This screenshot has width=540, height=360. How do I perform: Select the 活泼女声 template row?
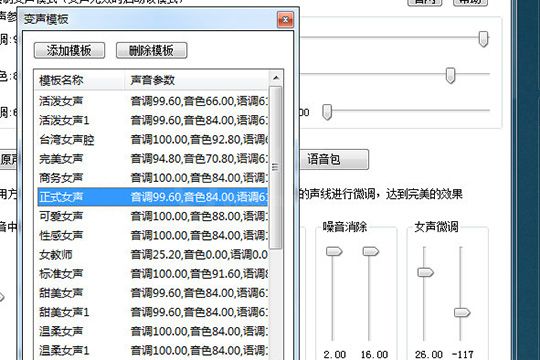click(x=152, y=101)
